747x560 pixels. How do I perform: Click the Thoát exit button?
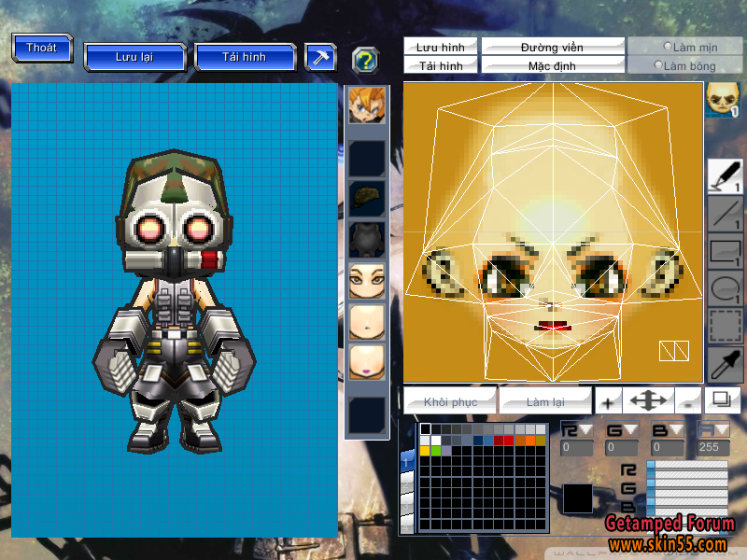coord(42,49)
